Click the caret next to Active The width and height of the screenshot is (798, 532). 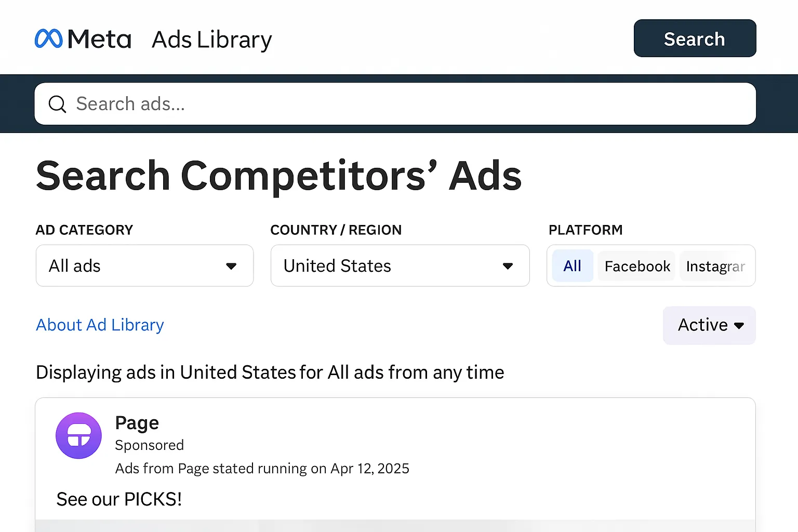[739, 326]
